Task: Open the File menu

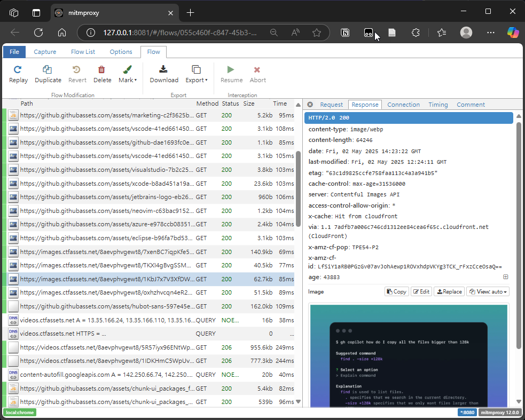Action: 14,52
